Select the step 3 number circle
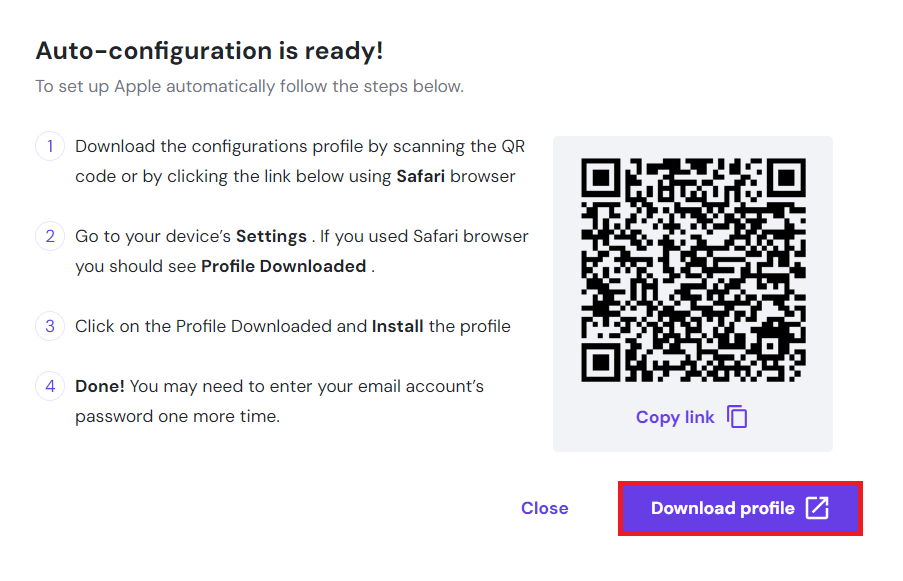903x581 pixels. [50, 326]
